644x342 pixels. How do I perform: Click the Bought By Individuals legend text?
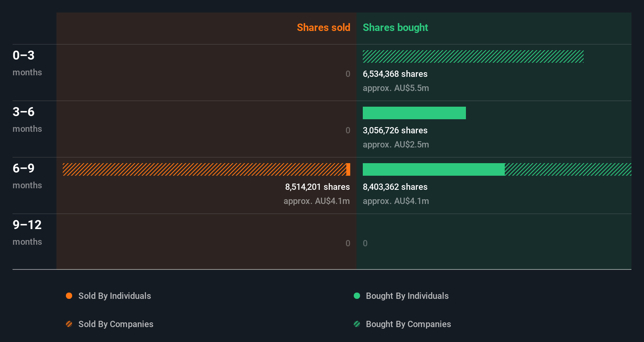407,296
